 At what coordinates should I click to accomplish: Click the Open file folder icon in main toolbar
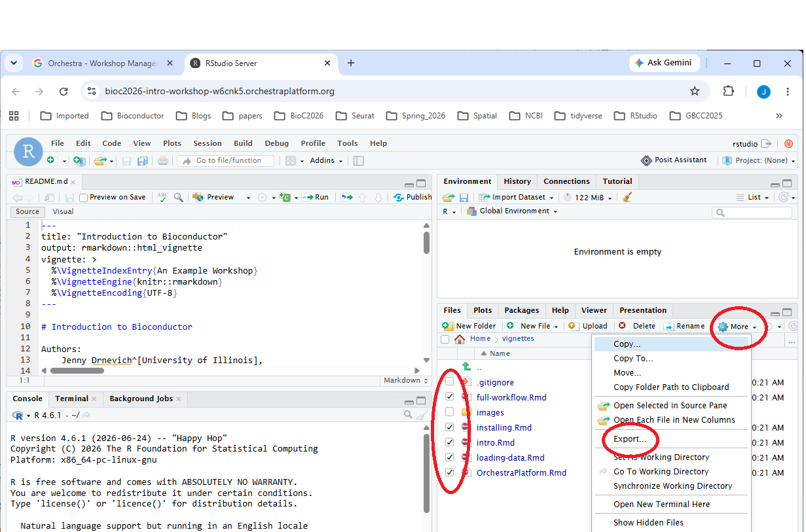click(100, 160)
